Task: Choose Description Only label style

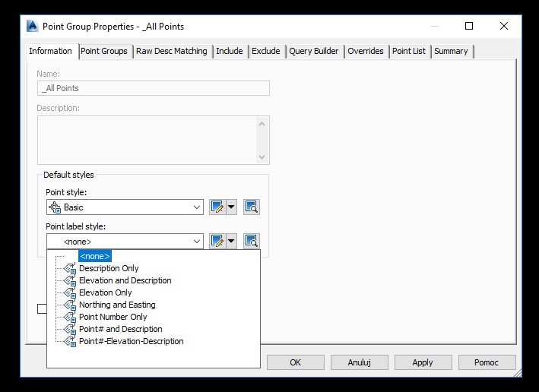Action: tap(109, 268)
